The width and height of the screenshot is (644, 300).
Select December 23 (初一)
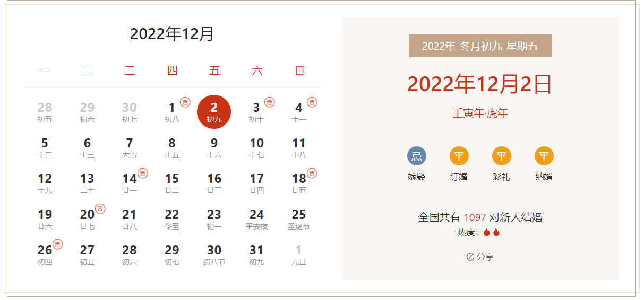(214, 219)
